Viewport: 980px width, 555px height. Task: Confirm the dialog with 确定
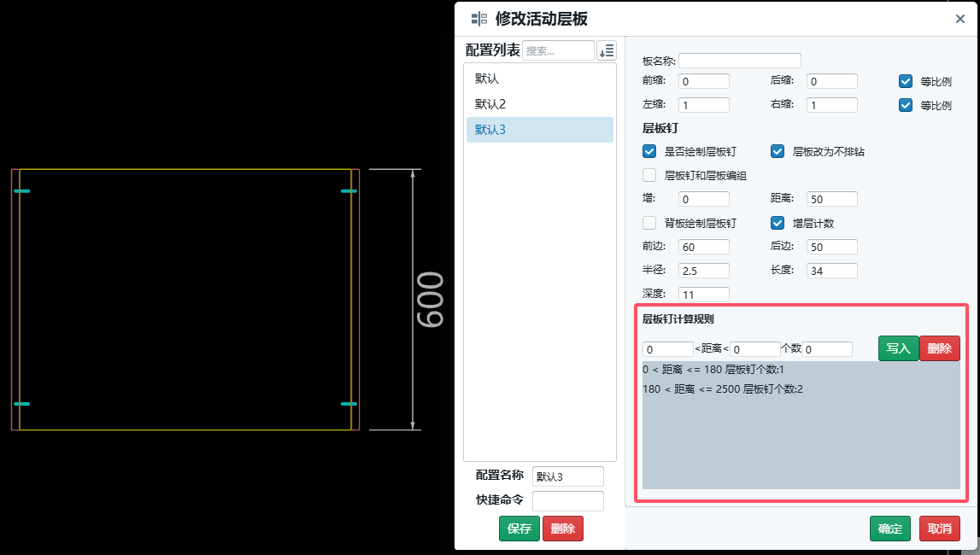click(x=889, y=529)
